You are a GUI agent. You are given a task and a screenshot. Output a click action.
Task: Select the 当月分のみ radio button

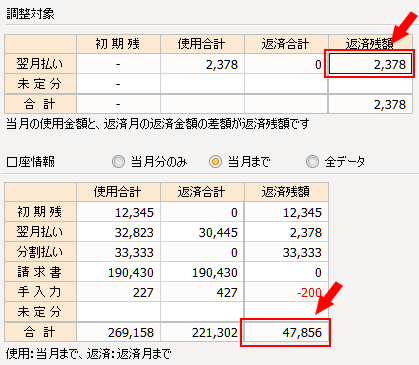coord(118,162)
